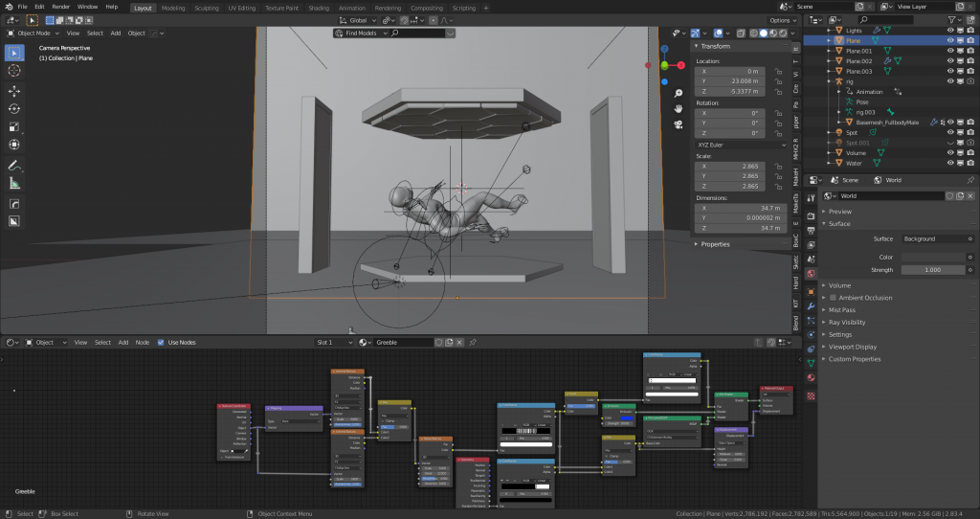Viewport: 980px width, 519px height.
Task: Hide Plane.001 with its eye icon
Action: (950, 51)
